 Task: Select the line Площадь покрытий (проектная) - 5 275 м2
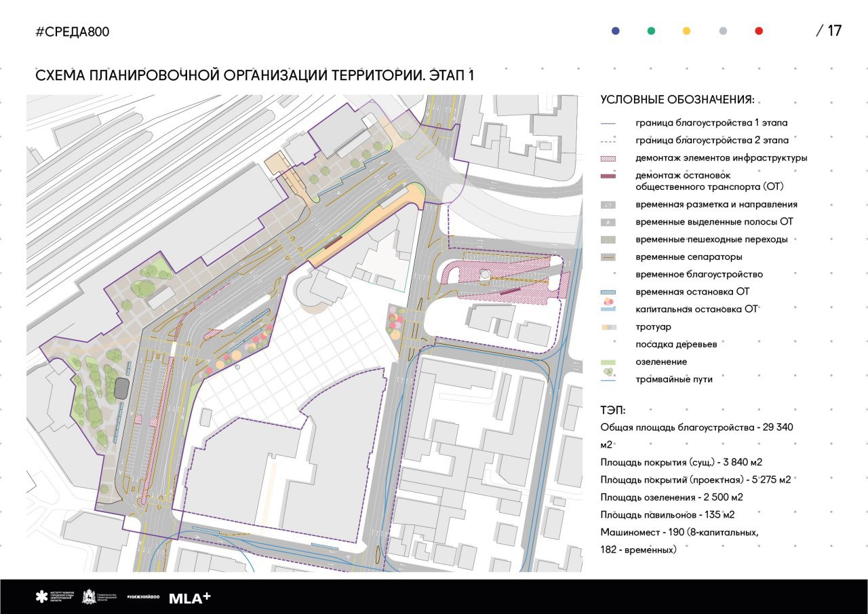(x=696, y=480)
